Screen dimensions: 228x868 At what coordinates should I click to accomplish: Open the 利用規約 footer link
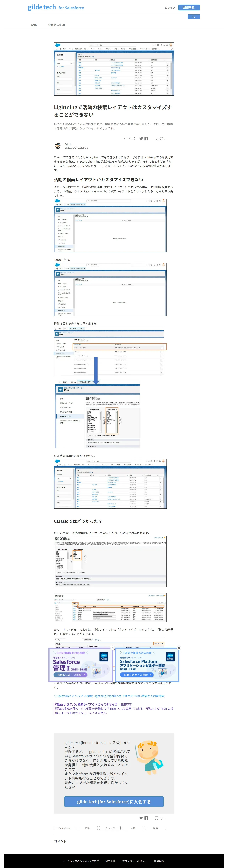159,861
